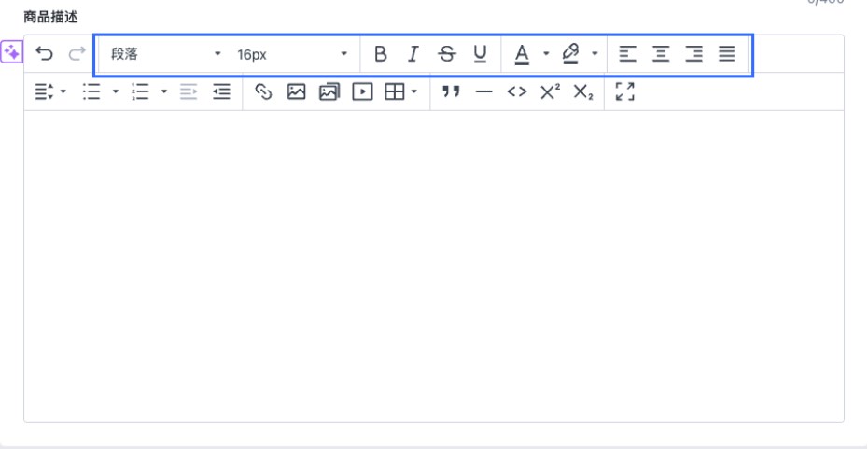
Task: Toggle subscript formatting
Action: (583, 91)
